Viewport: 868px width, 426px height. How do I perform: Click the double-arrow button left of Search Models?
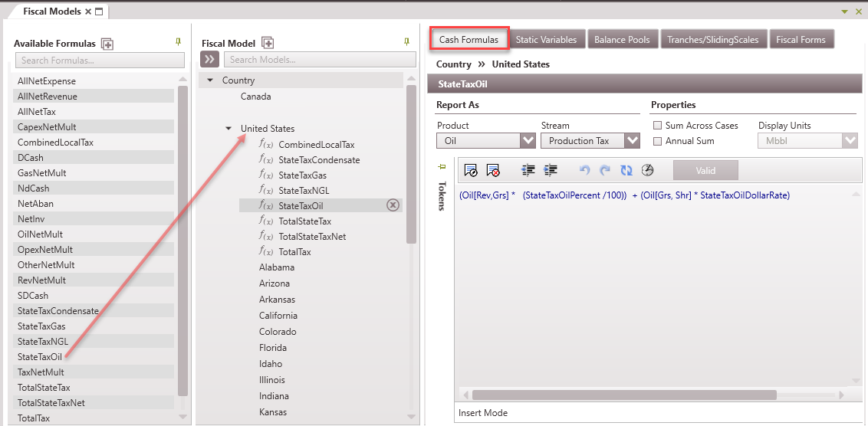tap(209, 60)
